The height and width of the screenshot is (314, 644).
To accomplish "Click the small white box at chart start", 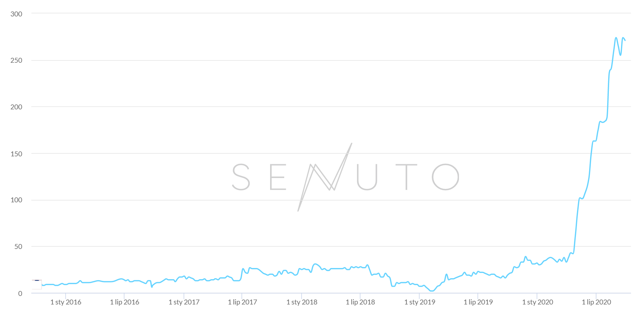I will coord(37,284).
